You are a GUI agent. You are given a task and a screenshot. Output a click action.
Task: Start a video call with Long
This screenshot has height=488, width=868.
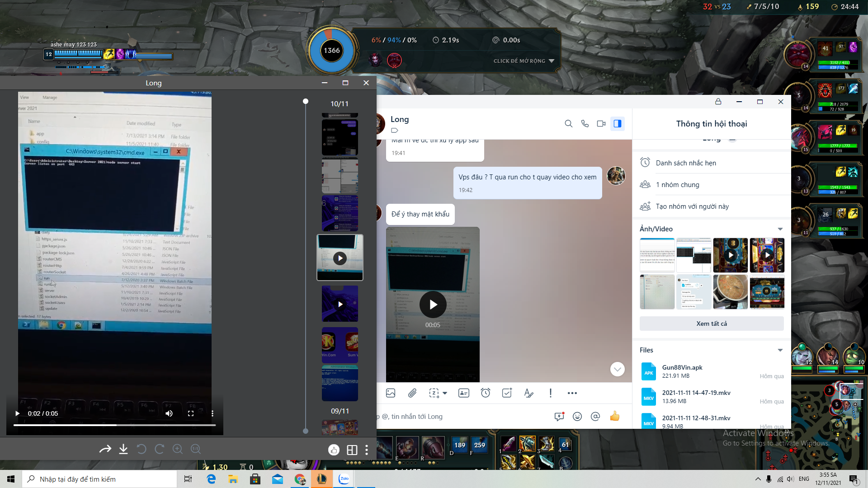click(601, 123)
